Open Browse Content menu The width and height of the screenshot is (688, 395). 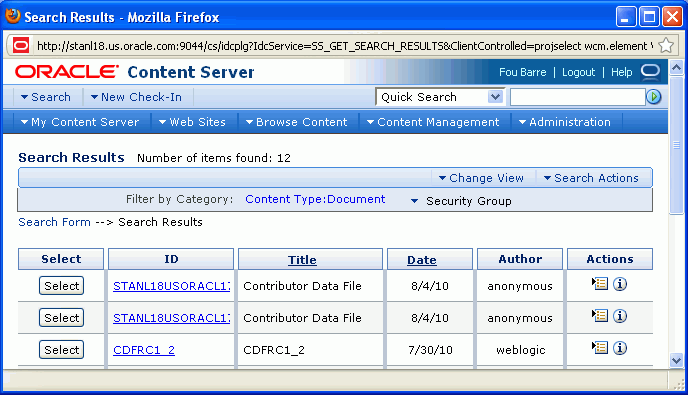[297, 122]
